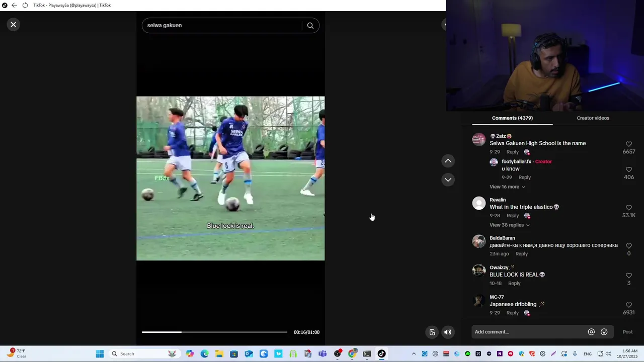
Task: Toggle the auto-scroll icon beside volume
Action: [432, 332]
